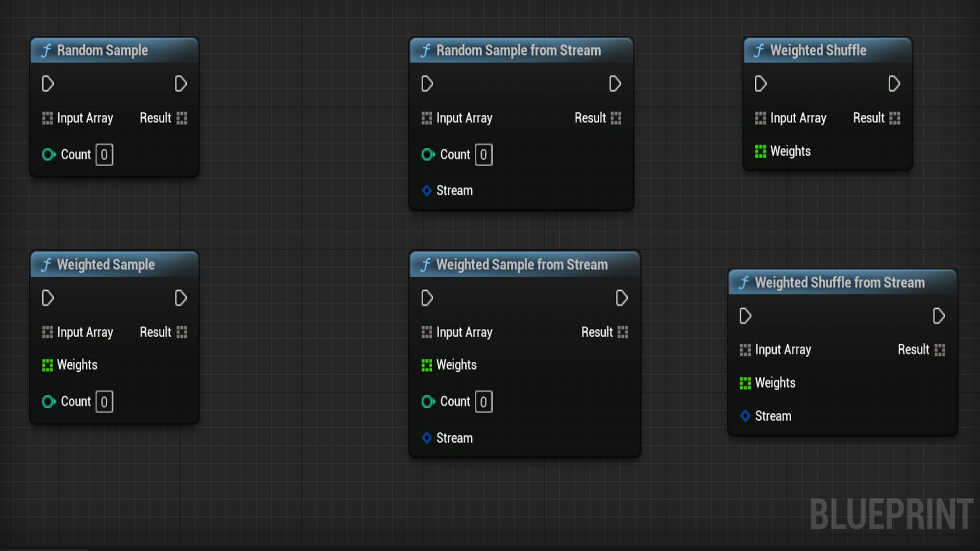Select the Result output on Random Sample
The height and width of the screenshot is (551, 980).
182,118
